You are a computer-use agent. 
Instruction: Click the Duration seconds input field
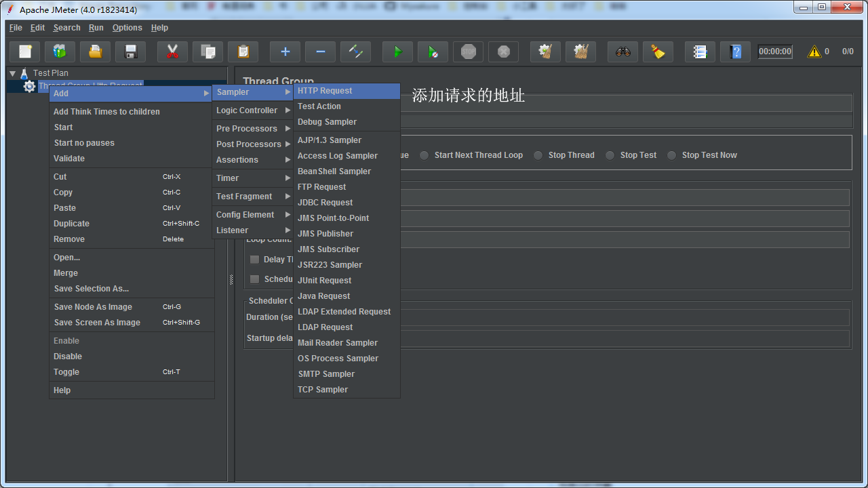click(625, 317)
